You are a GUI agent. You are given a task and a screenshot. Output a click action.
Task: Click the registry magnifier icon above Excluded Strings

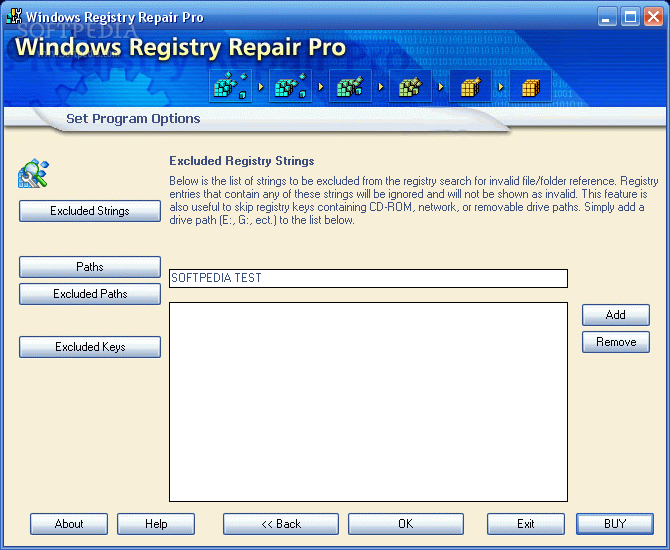tap(33, 173)
